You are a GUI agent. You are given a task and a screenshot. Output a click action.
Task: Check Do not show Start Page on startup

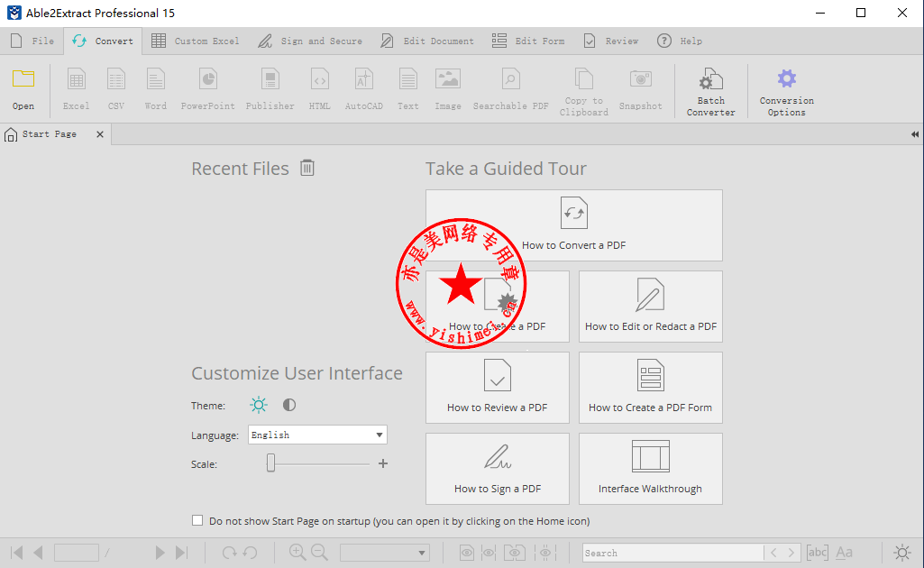(x=197, y=520)
